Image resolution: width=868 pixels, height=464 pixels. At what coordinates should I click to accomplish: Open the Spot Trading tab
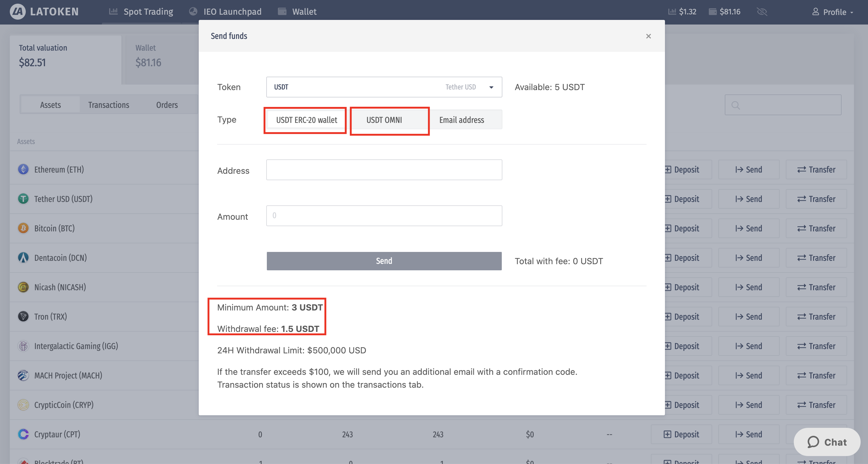[141, 12]
